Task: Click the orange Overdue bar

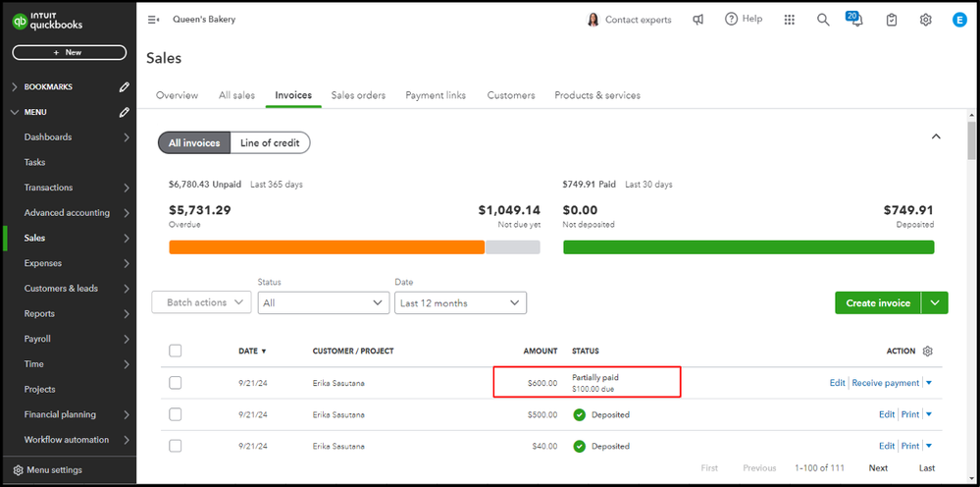Action: click(327, 247)
